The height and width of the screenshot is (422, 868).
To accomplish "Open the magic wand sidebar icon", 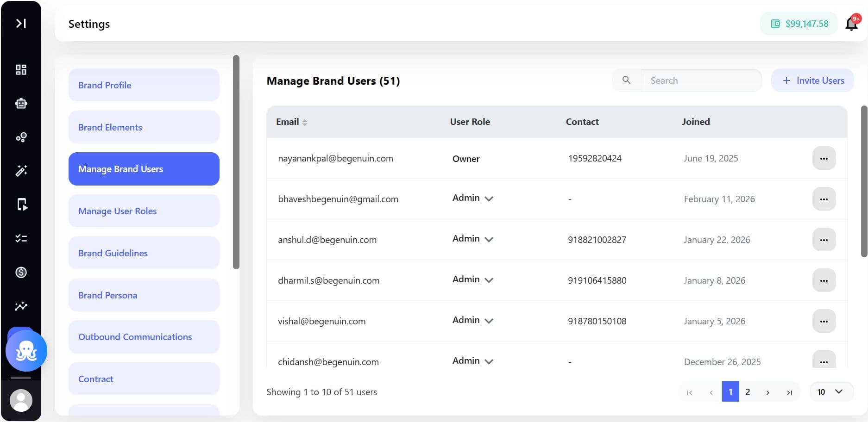I will pos(21,171).
